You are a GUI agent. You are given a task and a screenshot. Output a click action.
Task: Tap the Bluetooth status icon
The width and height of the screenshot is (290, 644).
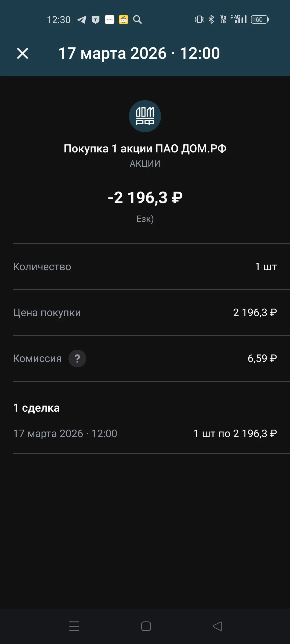pyautogui.click(x=212, y=19)
